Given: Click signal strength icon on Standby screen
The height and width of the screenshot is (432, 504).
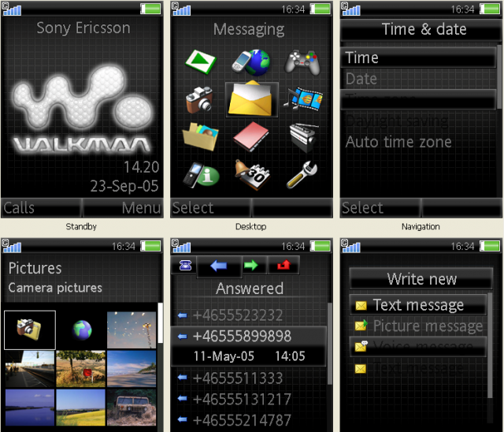Looking at the screenshot, I should tap(12, 9).
